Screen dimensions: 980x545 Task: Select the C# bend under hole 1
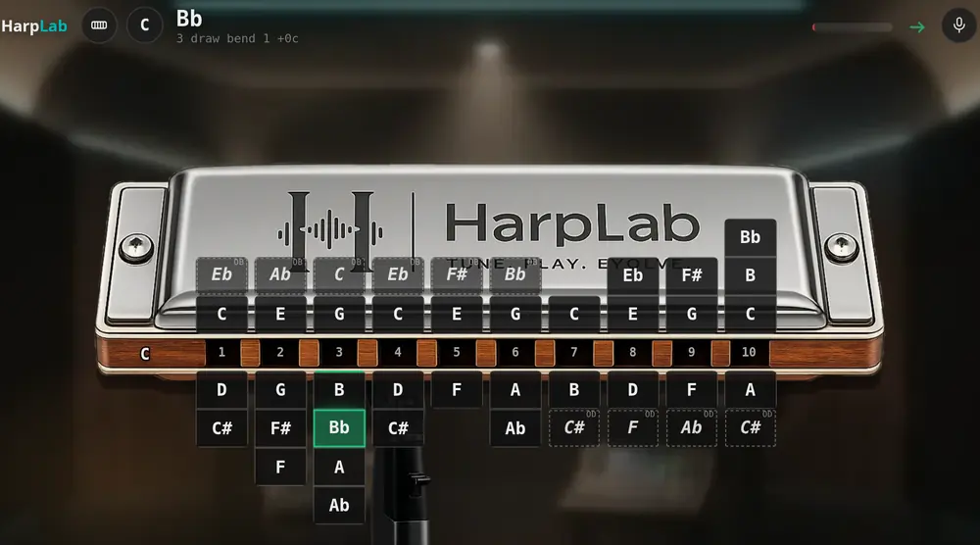221,428
